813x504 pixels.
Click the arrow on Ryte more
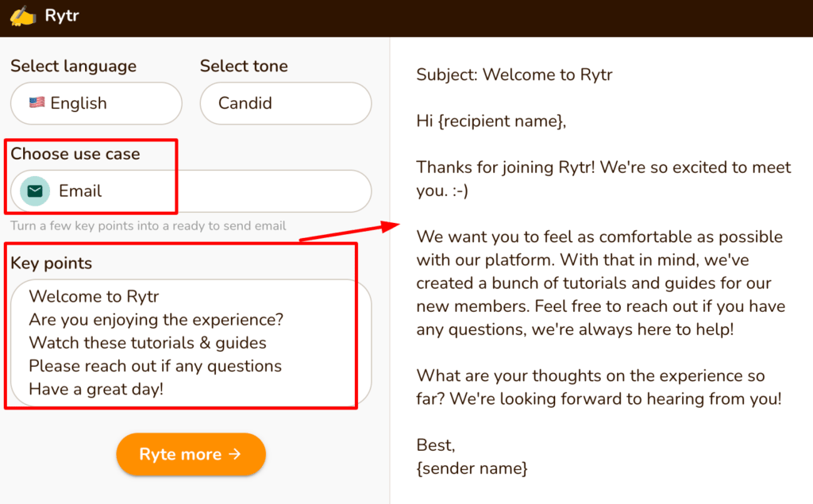point(234,454)
